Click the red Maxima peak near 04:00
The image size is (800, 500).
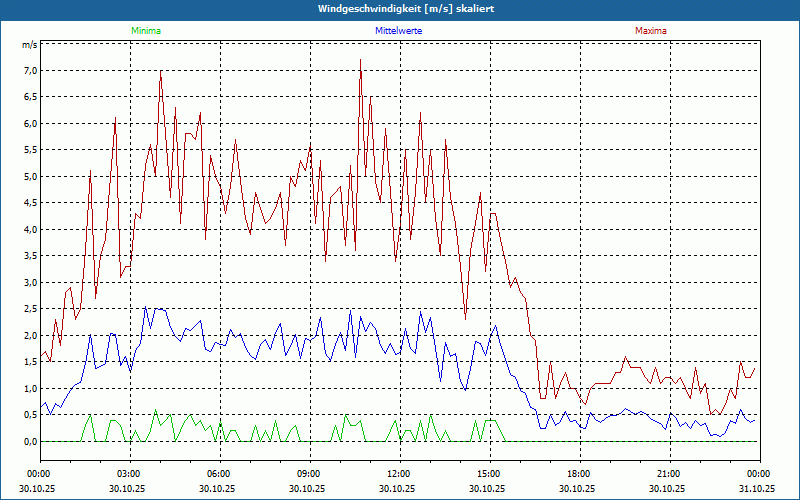(161, 72)
